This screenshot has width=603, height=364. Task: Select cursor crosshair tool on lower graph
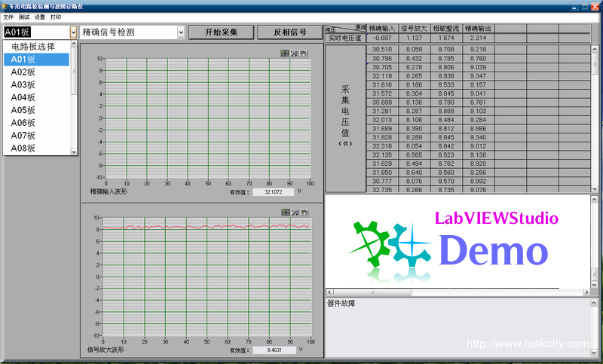coord(285,213)
